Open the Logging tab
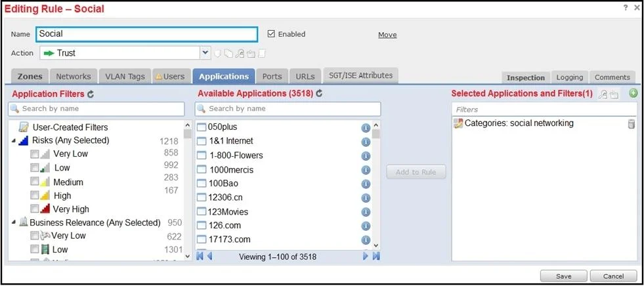 click(570, 77)
